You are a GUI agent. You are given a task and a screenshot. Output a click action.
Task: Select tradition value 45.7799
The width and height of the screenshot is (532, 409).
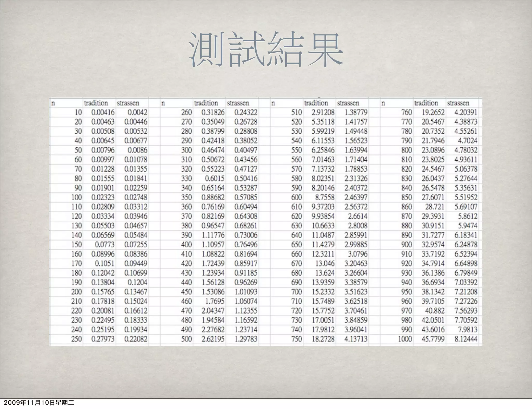pyautogui.click(x=433, y=339)
